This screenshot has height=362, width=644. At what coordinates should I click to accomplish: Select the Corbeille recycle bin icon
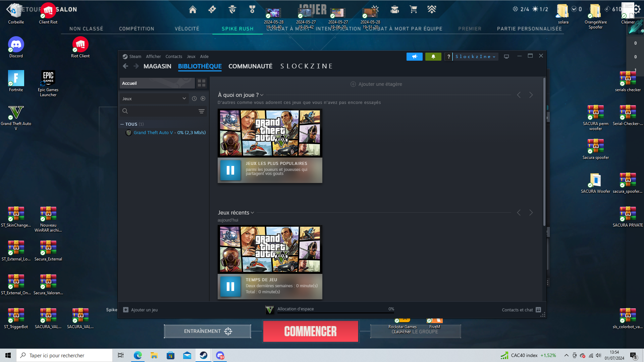(16, 13)
